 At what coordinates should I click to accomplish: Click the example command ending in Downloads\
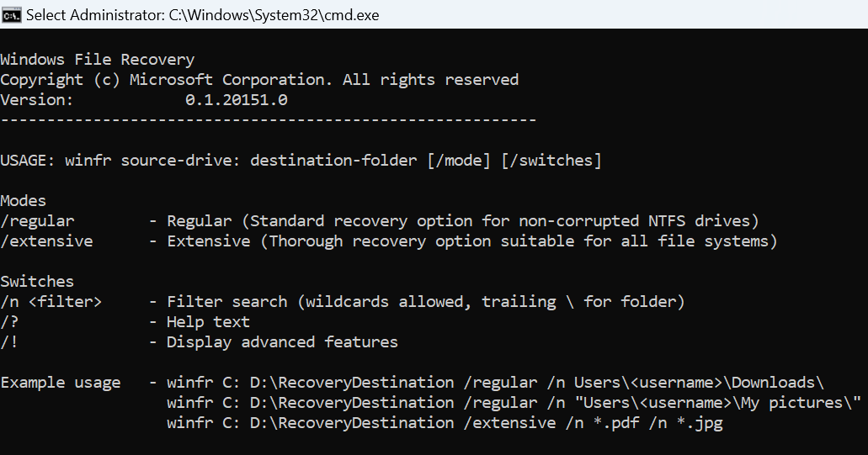496,383
